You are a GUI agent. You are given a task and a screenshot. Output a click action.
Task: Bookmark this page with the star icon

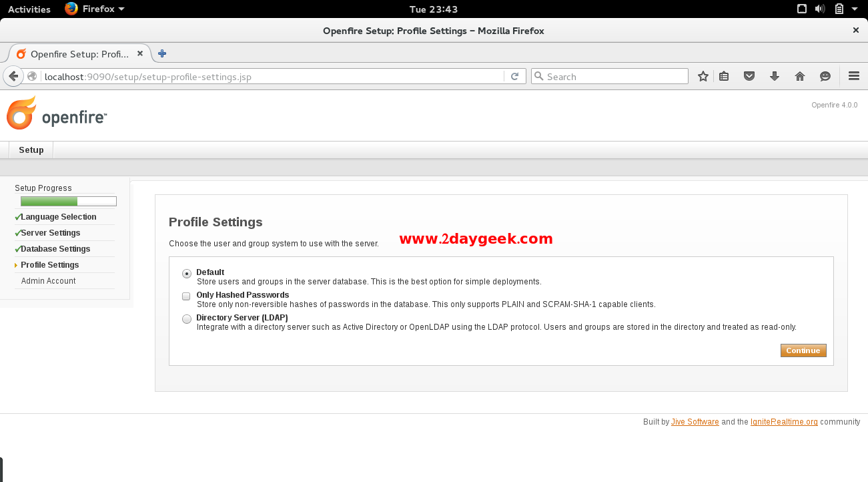pos(703,76)
